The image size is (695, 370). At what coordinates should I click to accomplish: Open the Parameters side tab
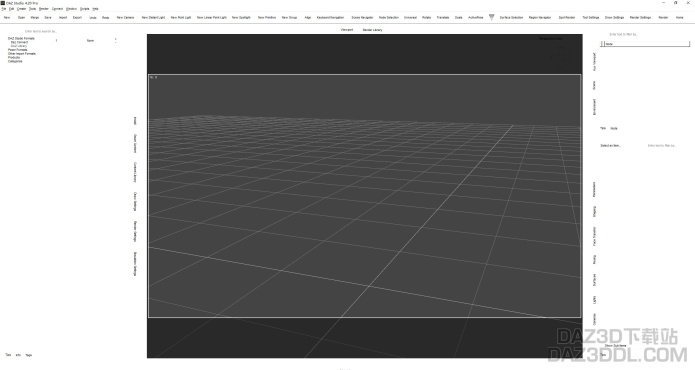click(x=594, y=189)
